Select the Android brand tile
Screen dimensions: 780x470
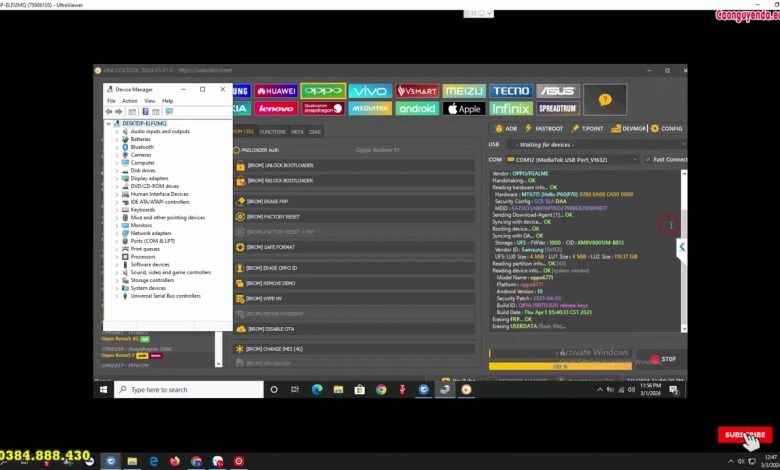(x=417, y=108)
